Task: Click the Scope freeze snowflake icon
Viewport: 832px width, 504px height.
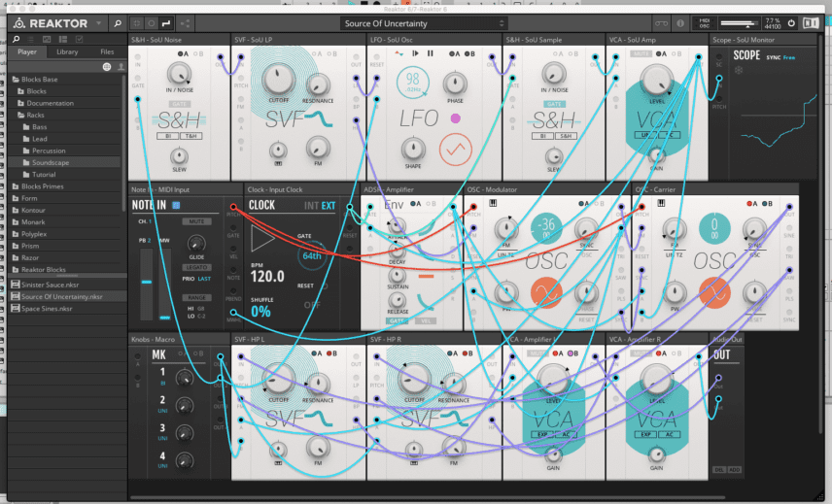Action: click(738, 70)
